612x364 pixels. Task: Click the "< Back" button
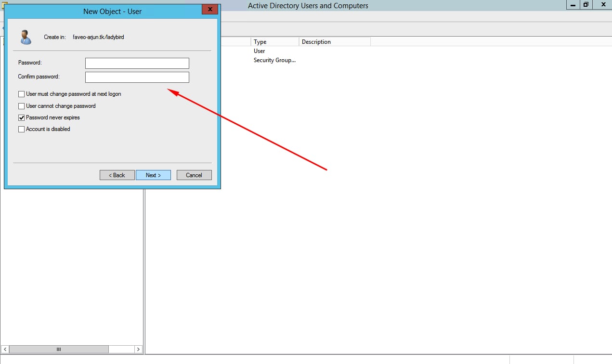(117, 175)
